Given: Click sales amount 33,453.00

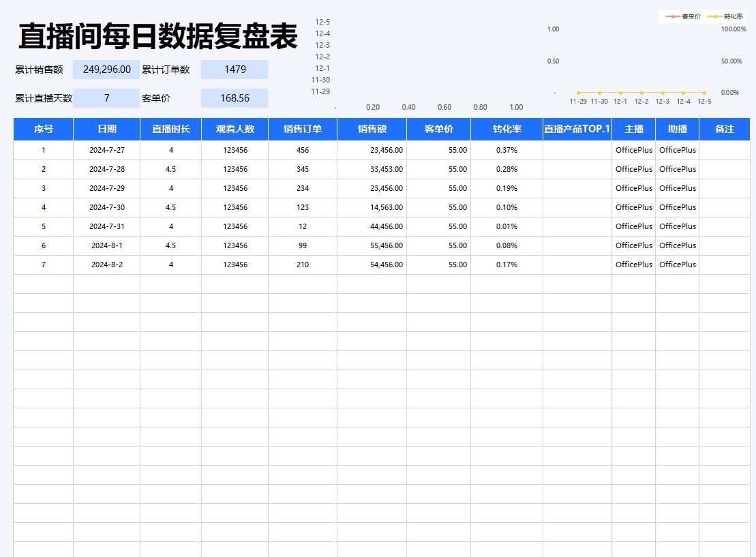Looking at the screenshot, I should (x=372, y=169).
